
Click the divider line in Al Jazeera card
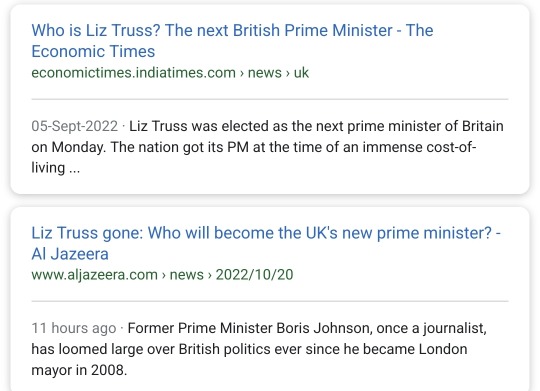[x=270, y=301]
